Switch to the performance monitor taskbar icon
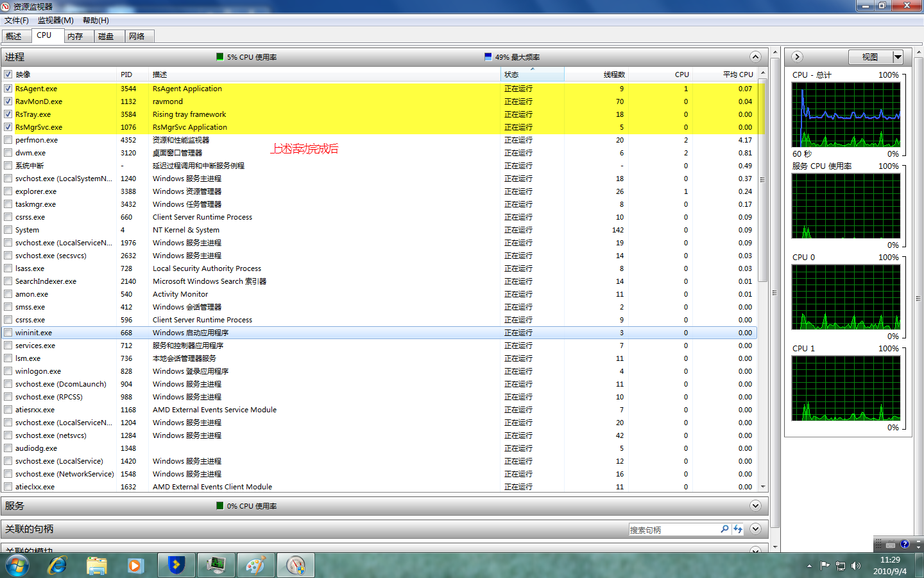This screenshot has width=924, height=578. (216, 566)
